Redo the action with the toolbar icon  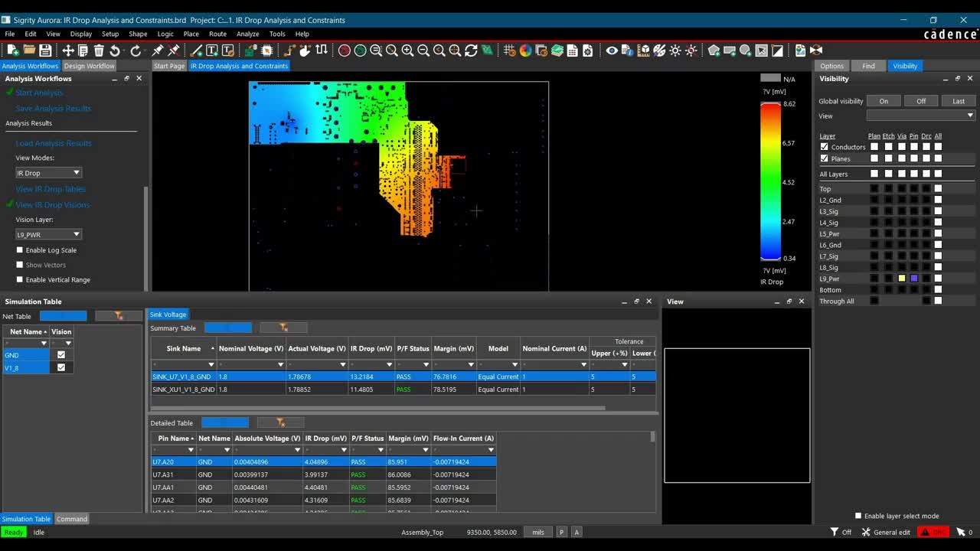click(136, 51)
